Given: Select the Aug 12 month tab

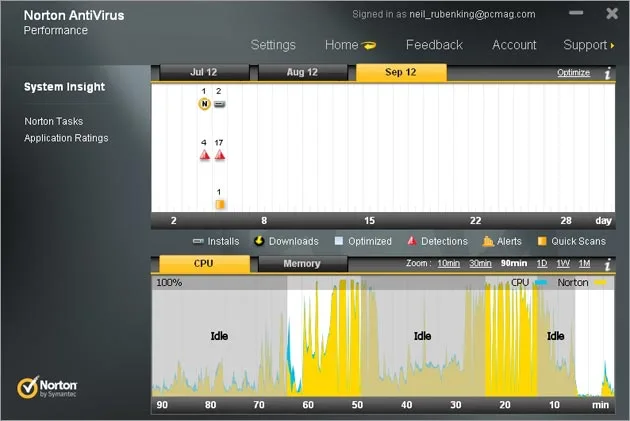Looking at the screenshot, I should [x=302, y=72].
